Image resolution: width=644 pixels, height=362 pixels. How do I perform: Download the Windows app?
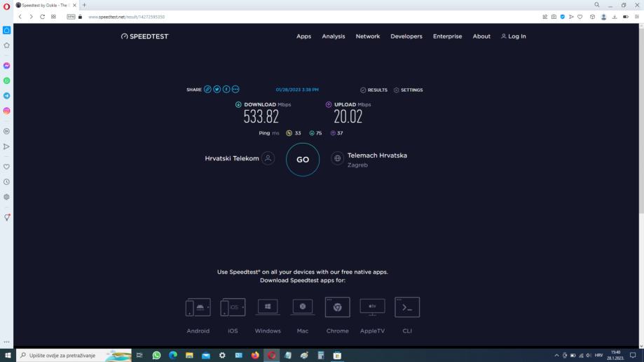(x=268, y=315)
